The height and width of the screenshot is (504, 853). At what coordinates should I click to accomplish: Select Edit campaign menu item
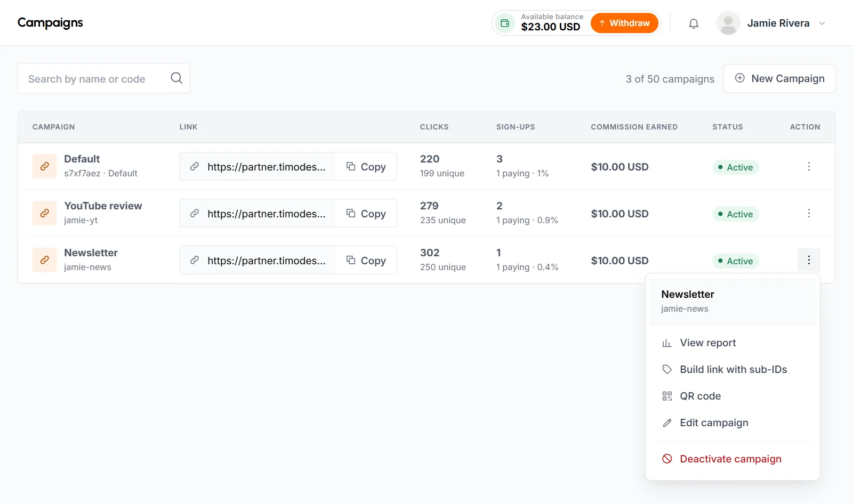click(733, 423)
